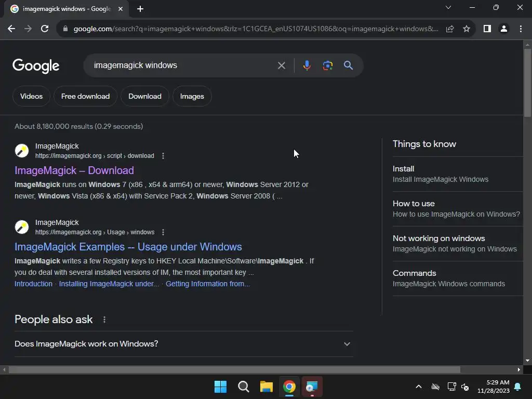Click ImageMagick favicon of download result
The height and width of the screenshot is (399, 532).
[22, 151]
